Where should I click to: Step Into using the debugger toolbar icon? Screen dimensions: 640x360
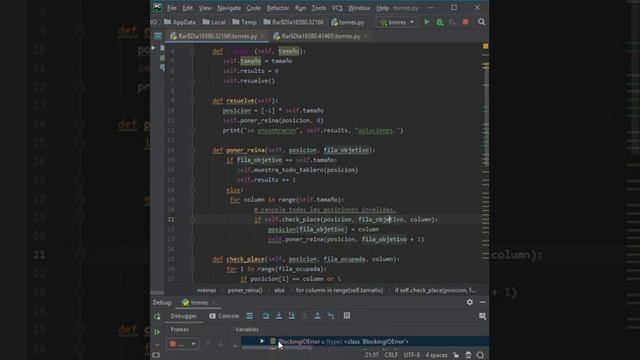pos(279,316)
